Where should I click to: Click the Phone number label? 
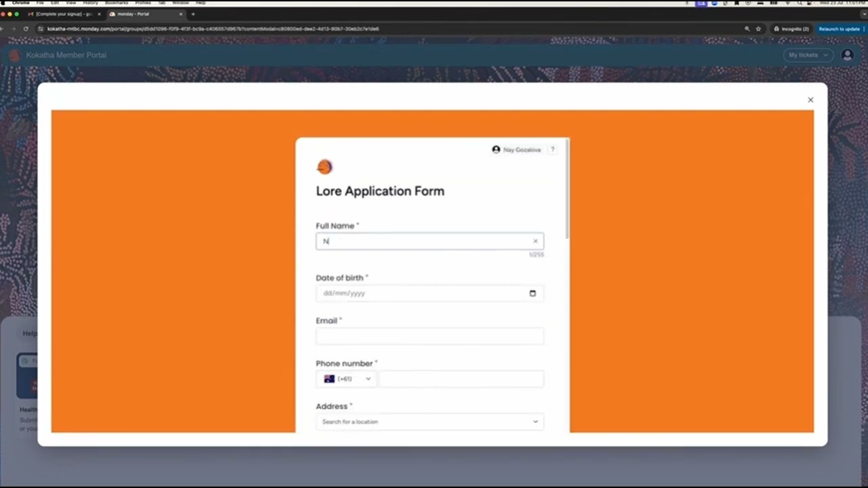click(344, 363)
